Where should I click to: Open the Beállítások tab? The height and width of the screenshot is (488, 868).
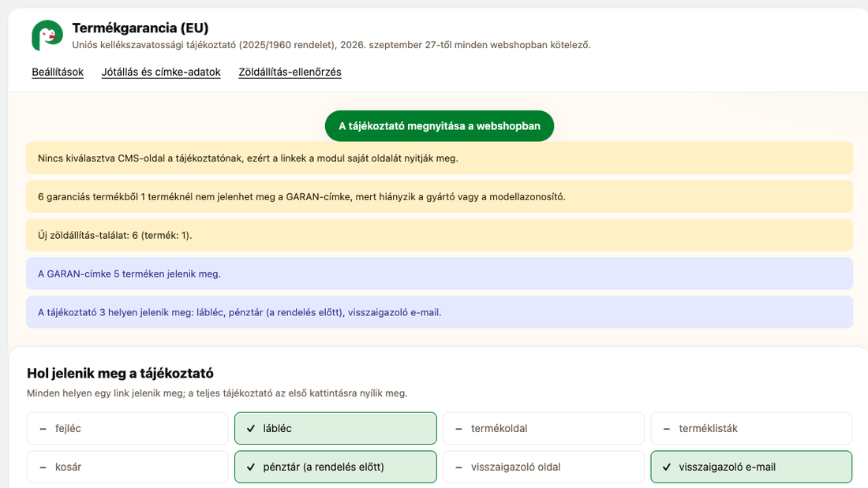coord(58,72)
